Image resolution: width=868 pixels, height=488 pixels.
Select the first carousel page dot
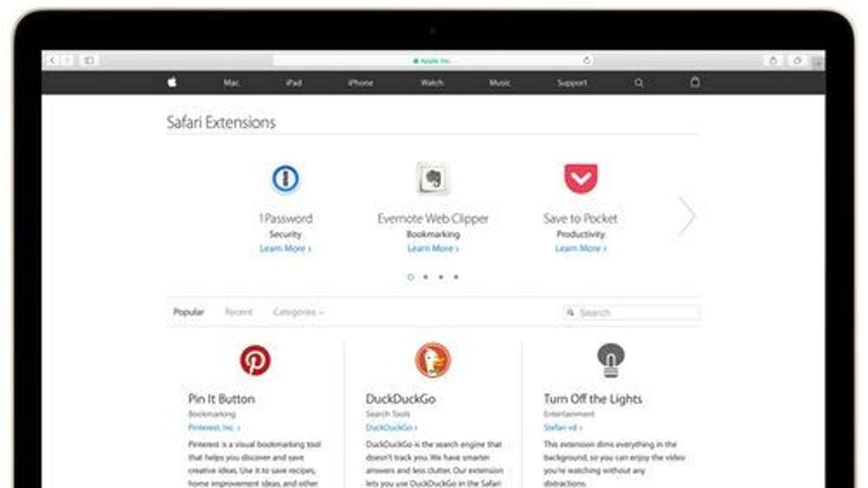[x=410, y=277]
